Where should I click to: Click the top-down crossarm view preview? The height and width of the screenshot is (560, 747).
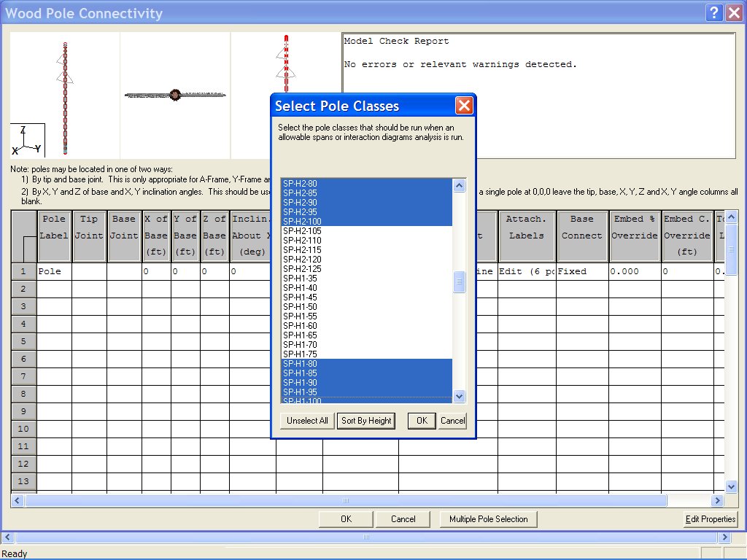tap(175, 95)
